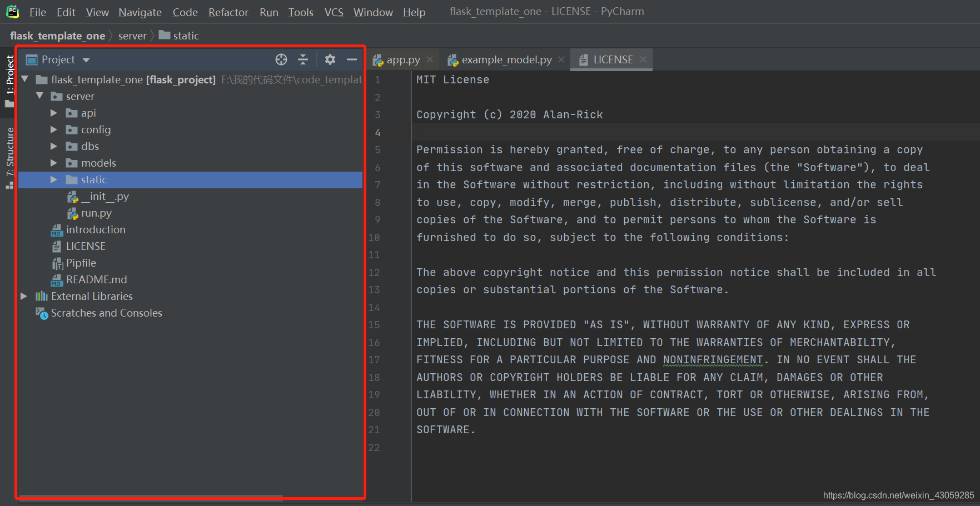Click the flask_template_one root folder icon
The height and width of the screenshot is (506, 980).
point(41,80)
